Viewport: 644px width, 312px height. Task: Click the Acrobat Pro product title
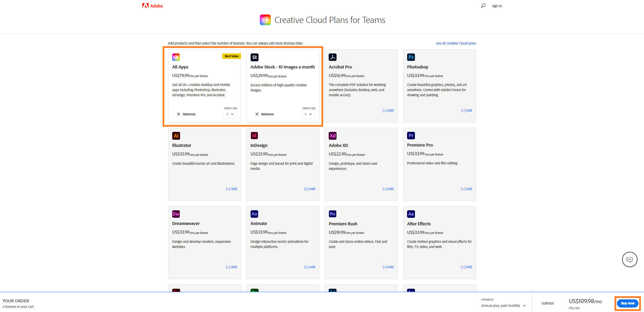(x=340, y=67)
